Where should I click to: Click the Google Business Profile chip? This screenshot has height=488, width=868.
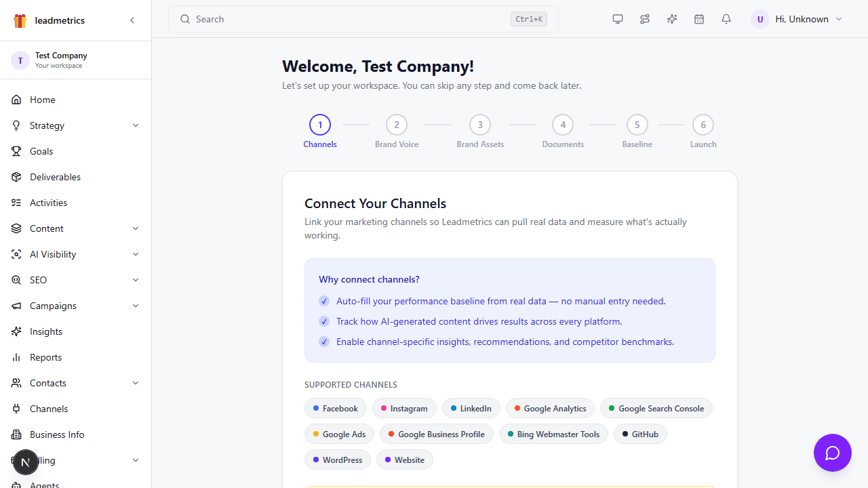pos(437,434)
